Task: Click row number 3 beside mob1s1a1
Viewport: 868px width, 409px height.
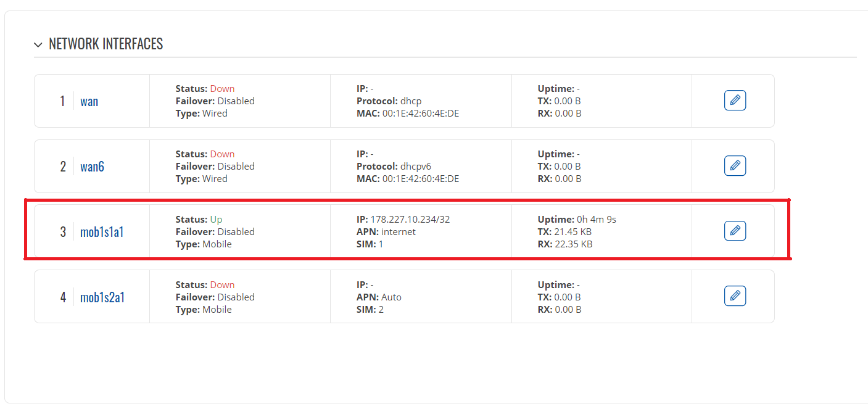Action: click(62, 232)
